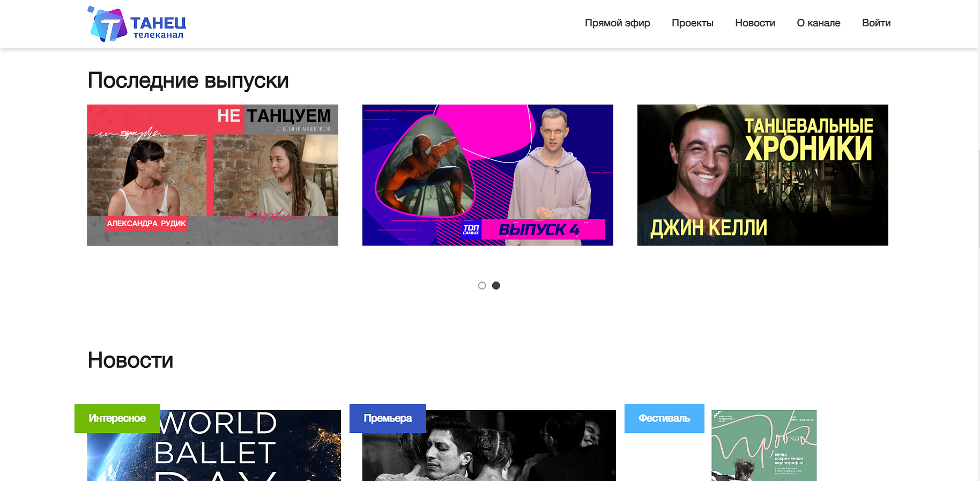
Task: Click the Войти login link
Action: (876, 23)
